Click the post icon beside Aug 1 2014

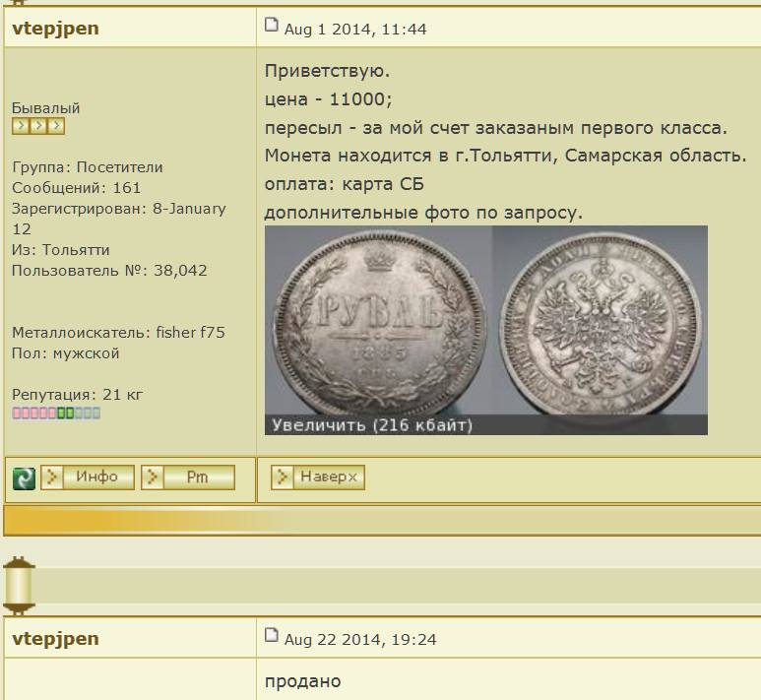(x=273, y=27)
